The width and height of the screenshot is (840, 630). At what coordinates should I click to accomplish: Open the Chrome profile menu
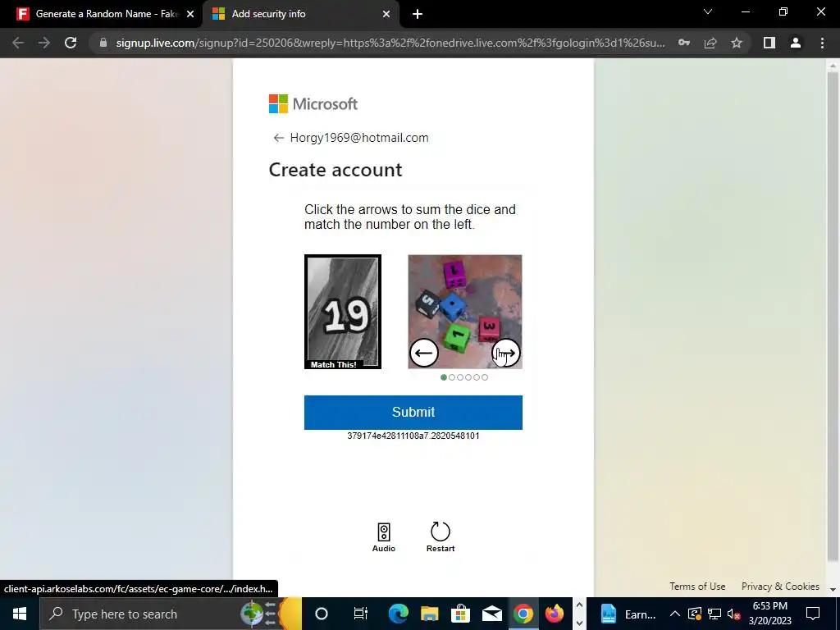click(x=796, y=43)
